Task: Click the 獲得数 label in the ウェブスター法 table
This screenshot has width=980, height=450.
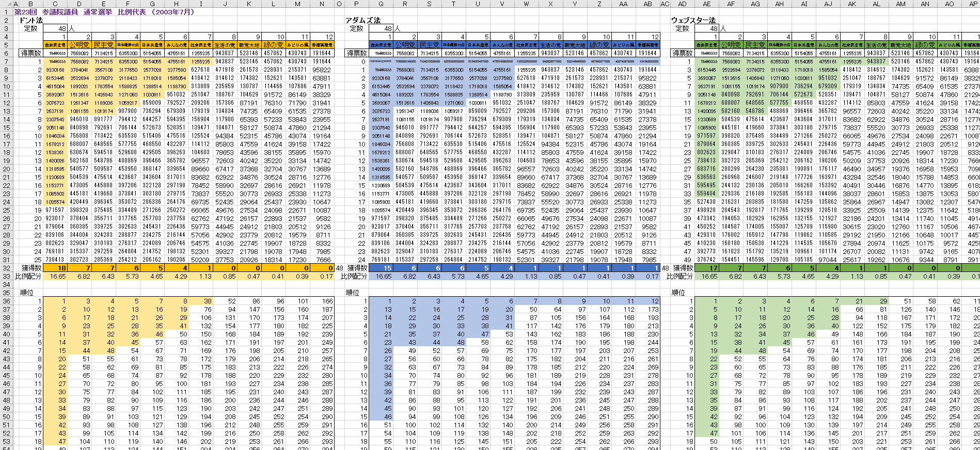Action: [x=683, y=268]
